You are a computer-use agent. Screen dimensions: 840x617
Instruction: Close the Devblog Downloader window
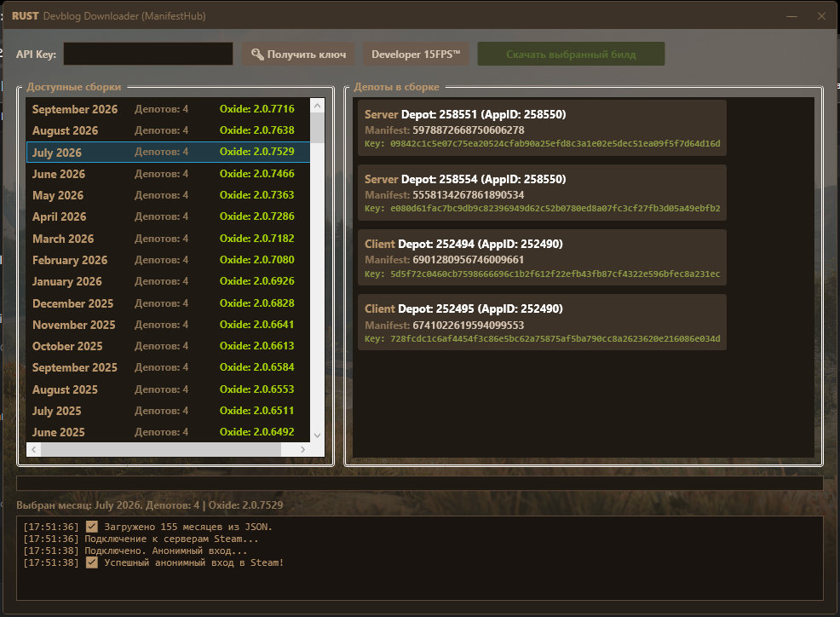tap(821, 16)
